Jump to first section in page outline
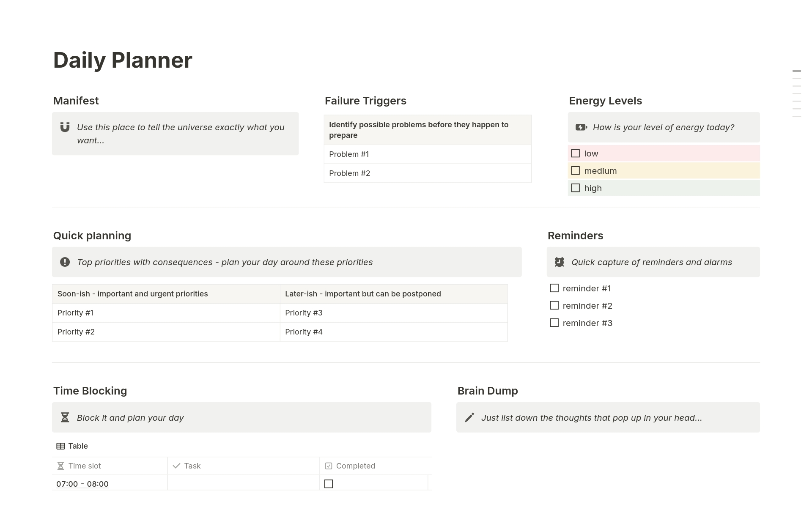The image size is (812, 507). 796,71
